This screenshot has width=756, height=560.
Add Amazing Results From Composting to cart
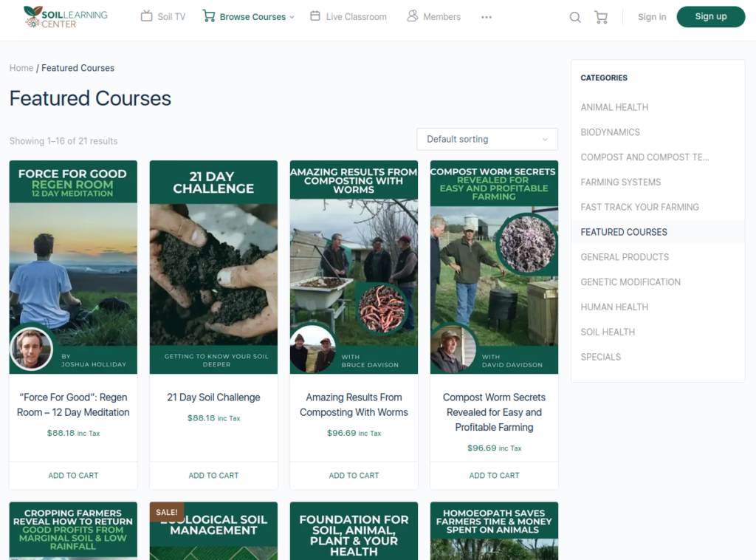[354, 475]
